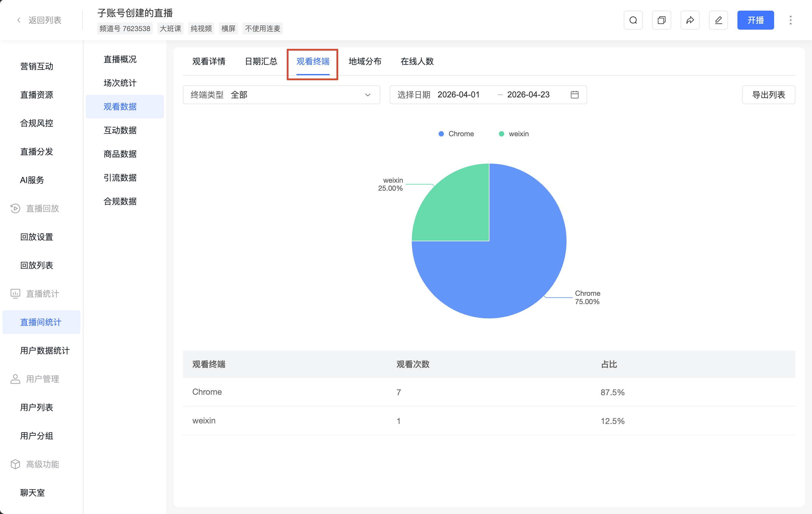Screen dimensions: 812x514
Task: Click the weixin cell in the table
Action: click(x=204, y=421)
